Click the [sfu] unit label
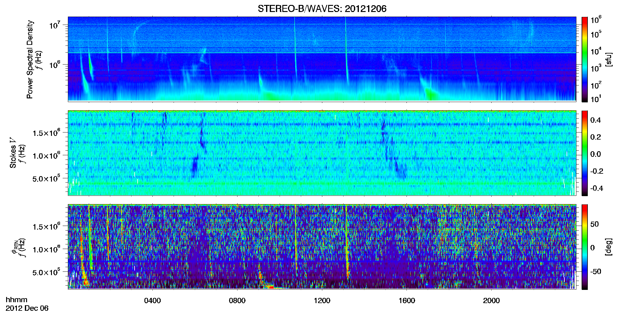This screenshot has width=644, height=332. 609,59
